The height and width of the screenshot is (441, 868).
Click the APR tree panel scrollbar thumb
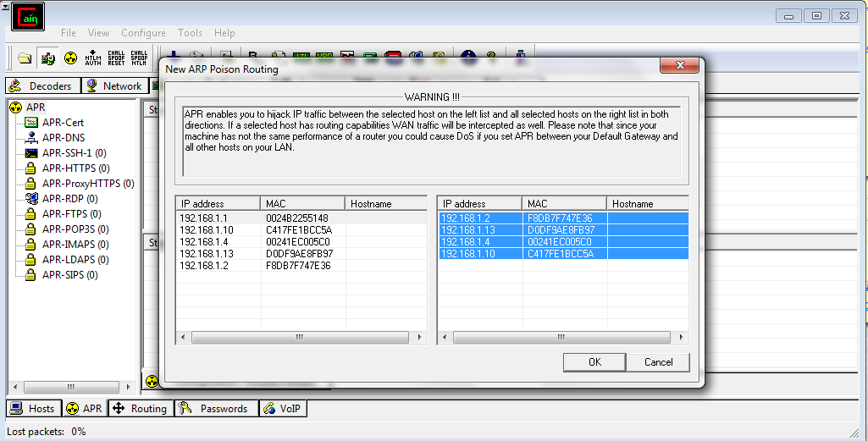tap(71, 387)
